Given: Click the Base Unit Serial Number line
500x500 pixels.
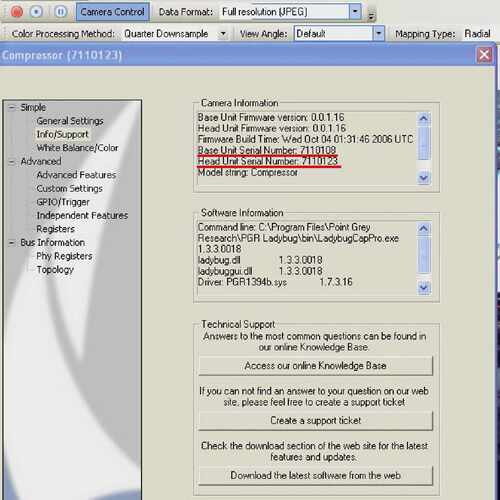Looking at the screenshot, I should [267, 150].
